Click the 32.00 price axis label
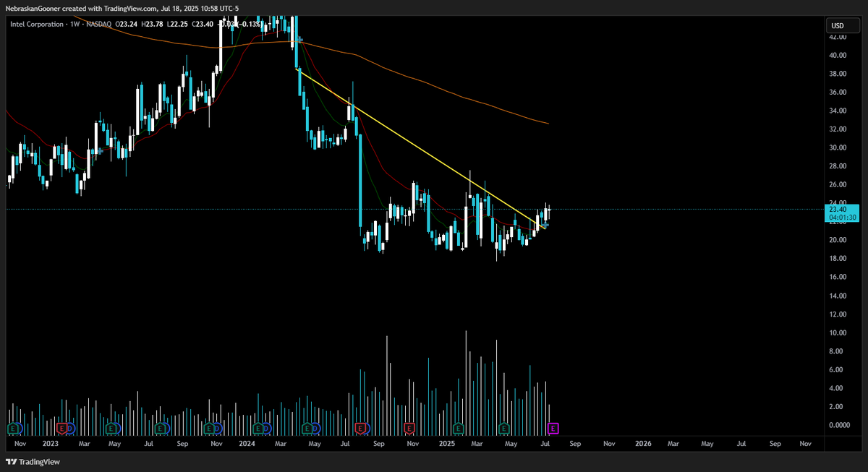The height and width of the screenshot is (472, 868). (x=838, y=129)
